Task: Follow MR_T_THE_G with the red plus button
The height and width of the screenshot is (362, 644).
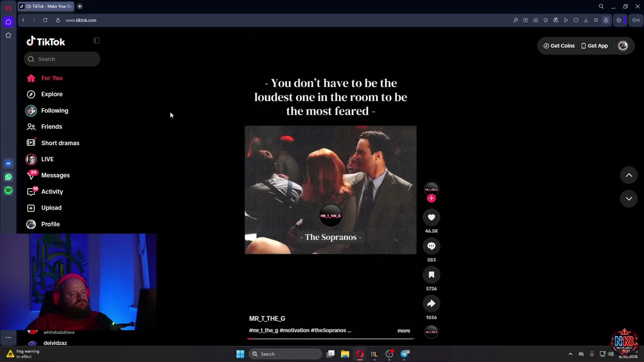Action: click(431, 198)
